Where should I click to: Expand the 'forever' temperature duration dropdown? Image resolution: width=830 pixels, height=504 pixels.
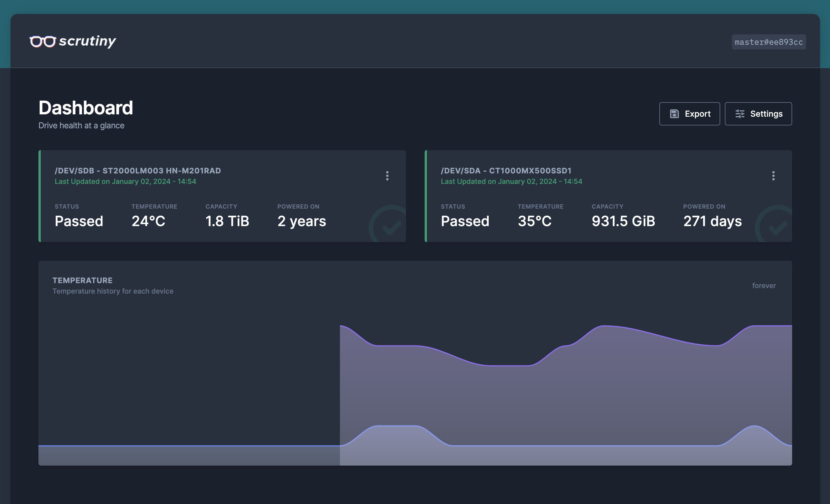764,285
